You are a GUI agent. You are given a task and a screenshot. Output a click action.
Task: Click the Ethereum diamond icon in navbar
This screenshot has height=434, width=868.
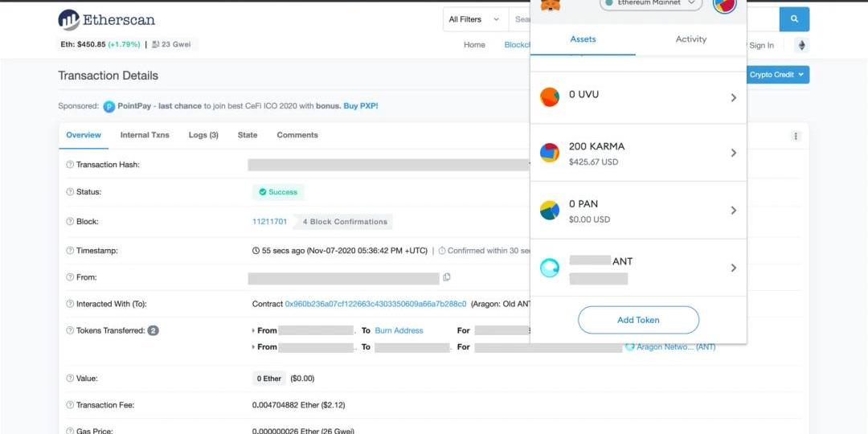(x=800, y=45)
